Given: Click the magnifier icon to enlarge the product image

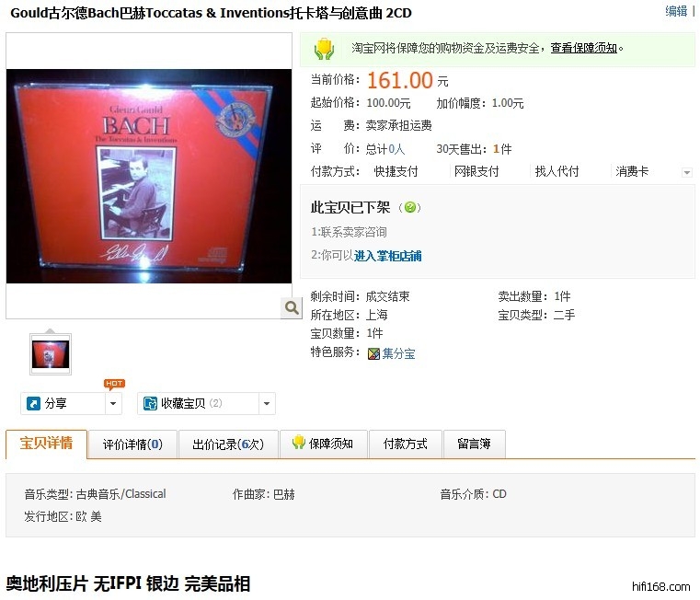Looking at the screenshot, I should (x=292, y=307).
